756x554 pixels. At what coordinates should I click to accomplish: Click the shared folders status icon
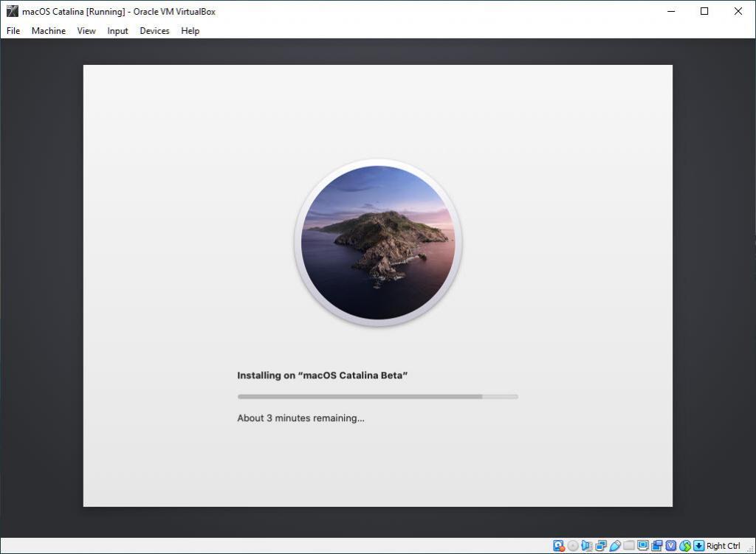628,545
